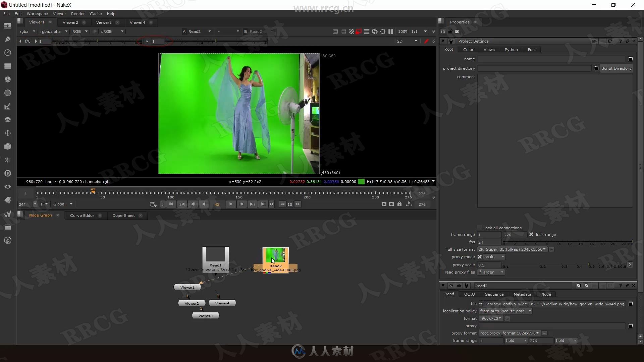This screenshot has height=362, width=644.
Task: Jump to the first frame
Action: pos(171,204)
